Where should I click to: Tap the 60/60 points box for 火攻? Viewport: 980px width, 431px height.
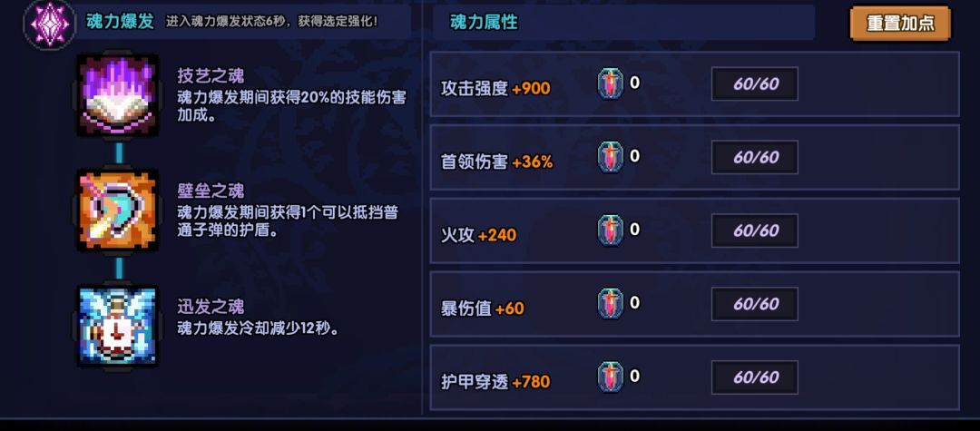(x=755, y=231)
